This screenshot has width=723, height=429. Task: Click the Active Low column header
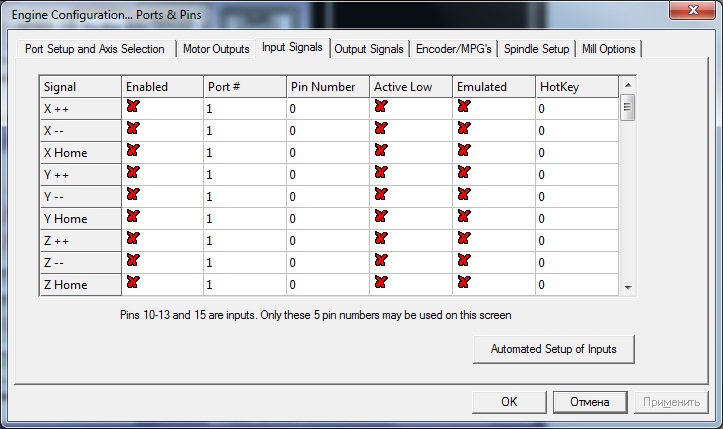pos(411,87)
